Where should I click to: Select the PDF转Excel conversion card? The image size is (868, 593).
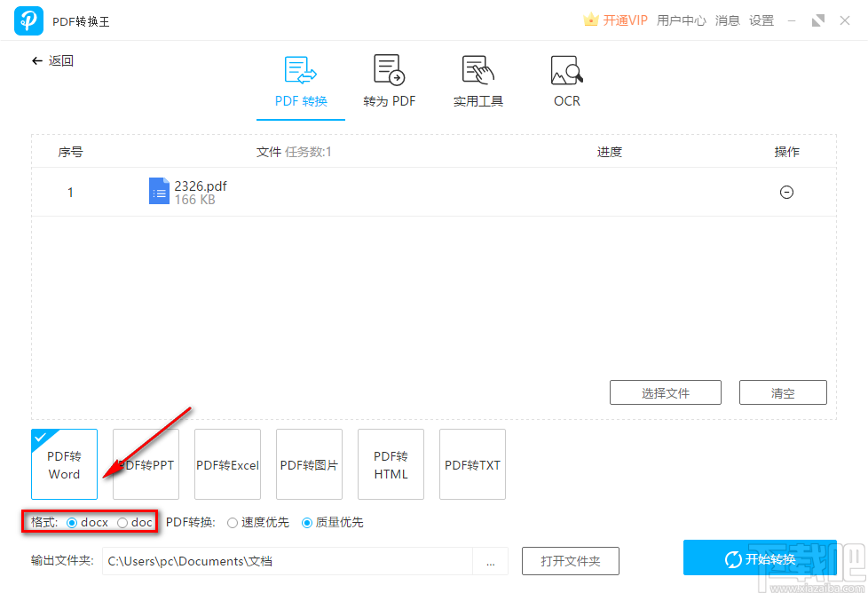(x=227, y=464)
